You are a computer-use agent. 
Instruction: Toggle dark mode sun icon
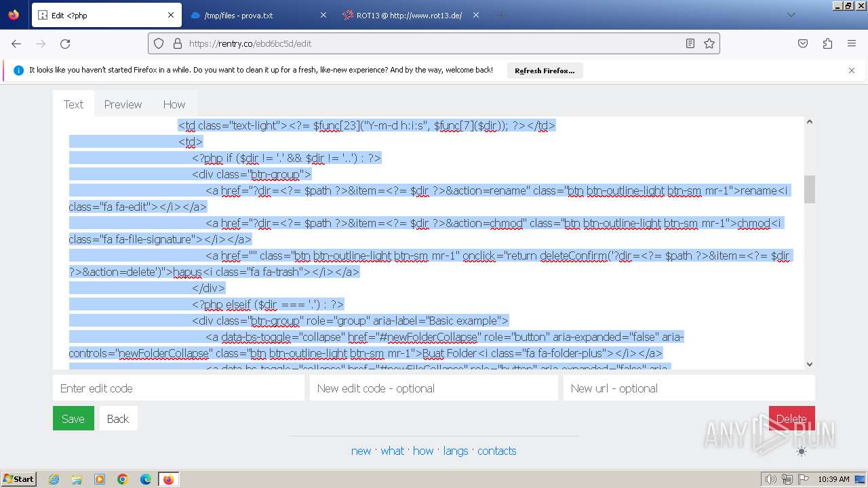(802, 451)
